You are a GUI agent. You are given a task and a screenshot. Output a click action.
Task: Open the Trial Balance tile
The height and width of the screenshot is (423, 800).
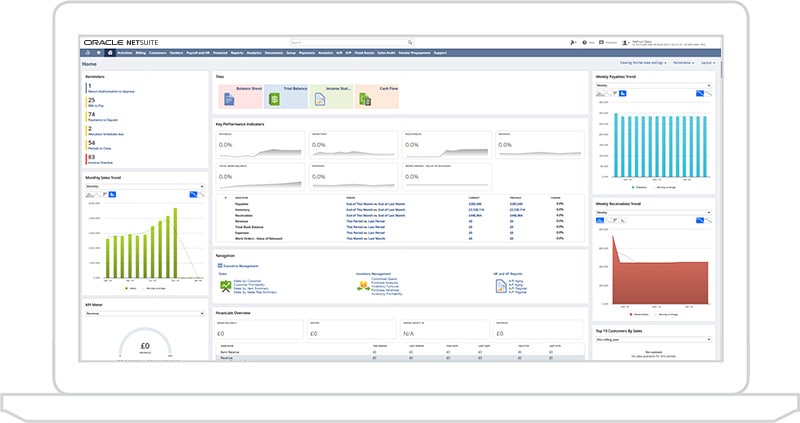pos(286,96)
